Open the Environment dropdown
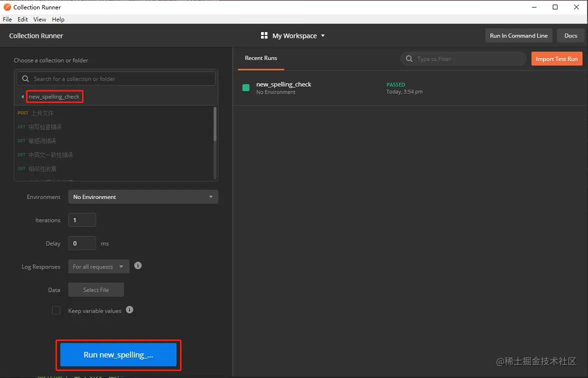 143,197
